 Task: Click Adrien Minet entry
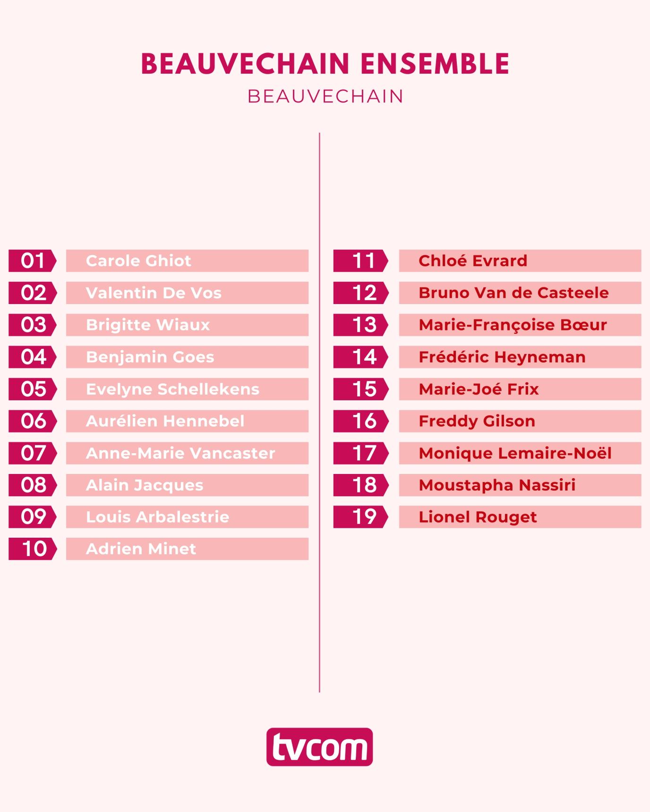187,549
